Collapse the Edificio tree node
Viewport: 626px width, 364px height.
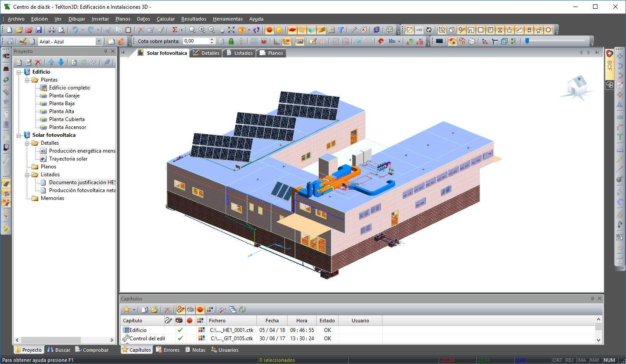[19, 72]
